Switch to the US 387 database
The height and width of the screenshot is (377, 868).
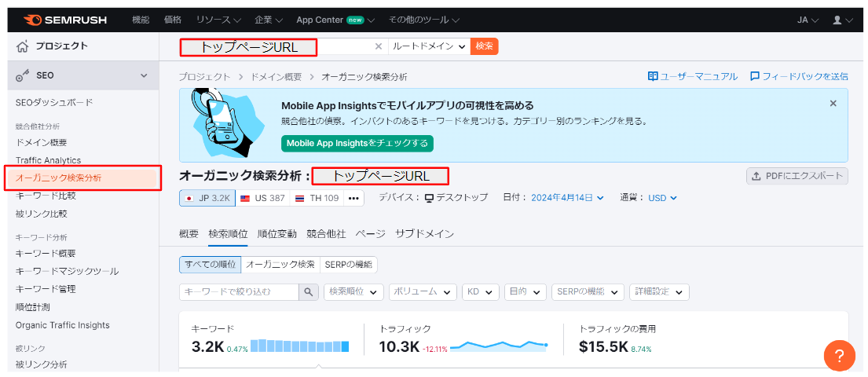pos(262,198)
